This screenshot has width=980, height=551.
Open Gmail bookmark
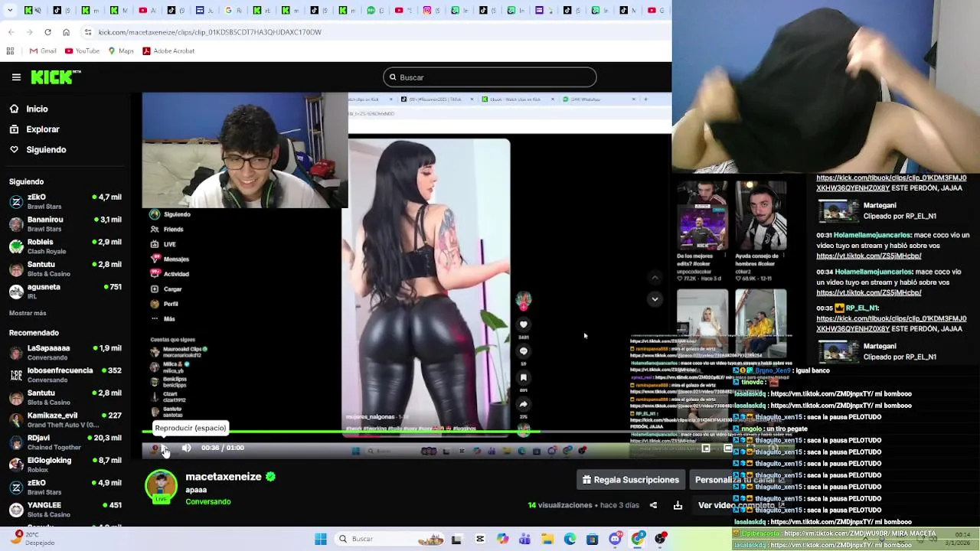click(43, 51)
